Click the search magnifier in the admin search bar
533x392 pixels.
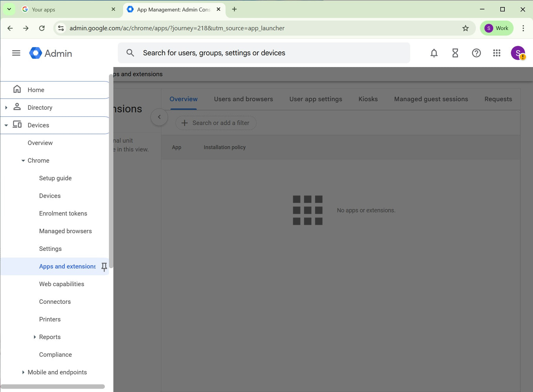(x=130, y=53)
